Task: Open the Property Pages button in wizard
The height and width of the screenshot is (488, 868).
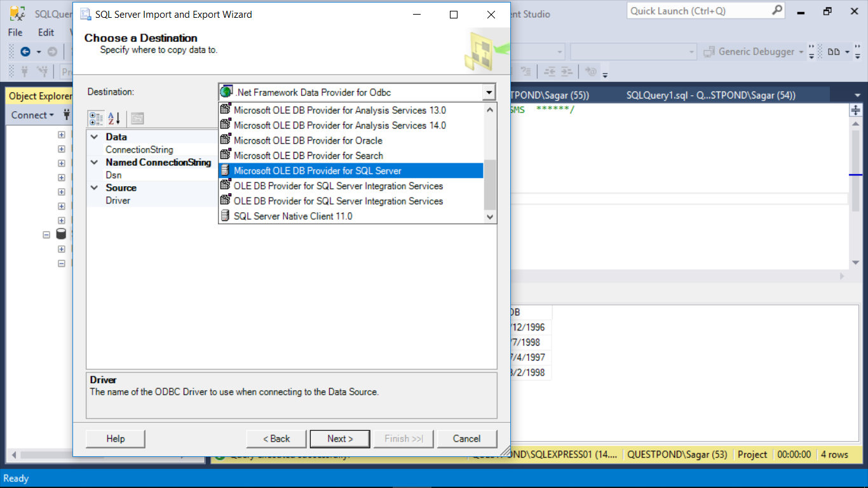Action: coord(138,118)
